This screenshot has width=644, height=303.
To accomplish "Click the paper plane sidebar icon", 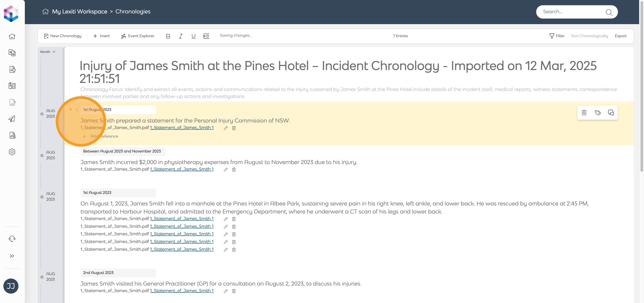I will 12,119.
